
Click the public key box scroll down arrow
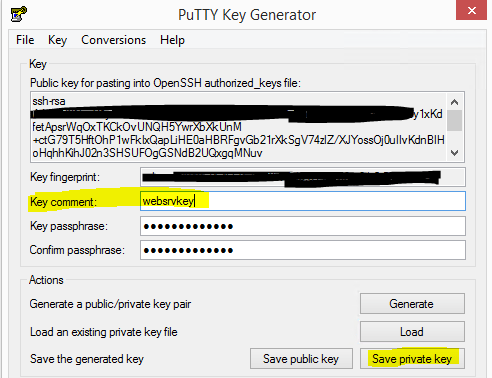(x=454, y=153)
